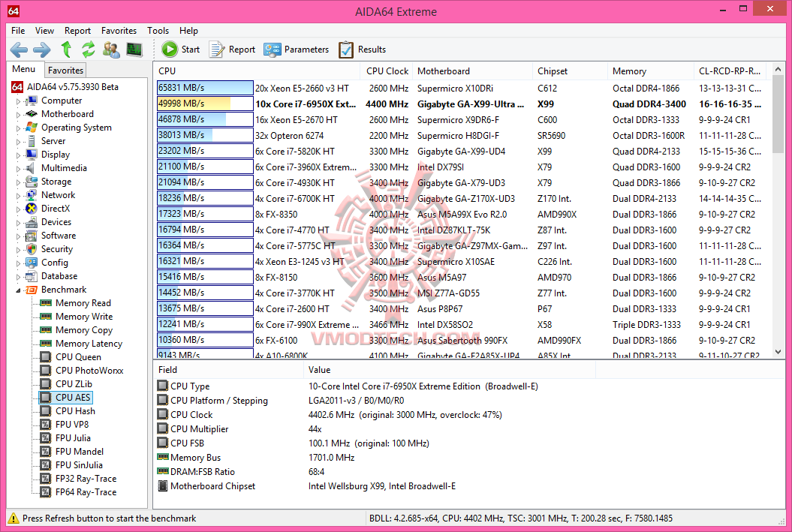Expand the Operating System tree node
Image resolution: width=792 pixels, height=532 pixels.
point(19,128)
